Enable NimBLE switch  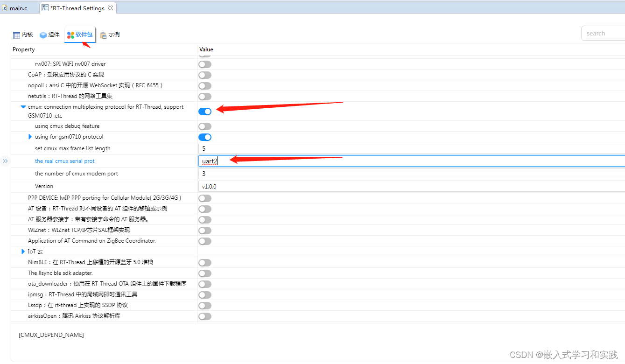[x=205, y=263]
